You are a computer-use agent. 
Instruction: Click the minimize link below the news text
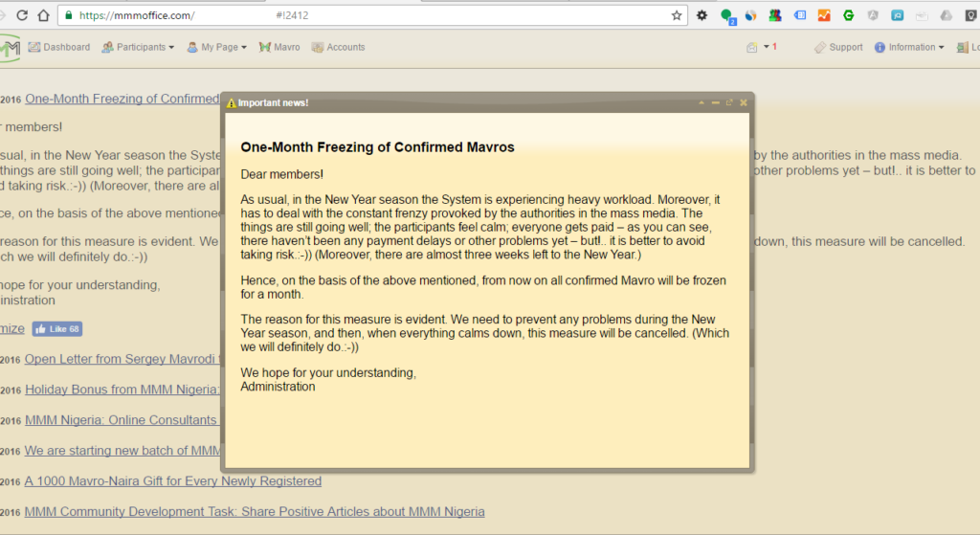[x=11, y=328]
